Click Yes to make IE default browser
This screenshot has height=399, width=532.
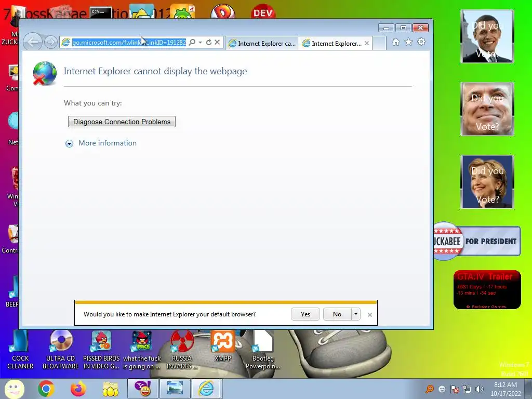pos(305,314)
